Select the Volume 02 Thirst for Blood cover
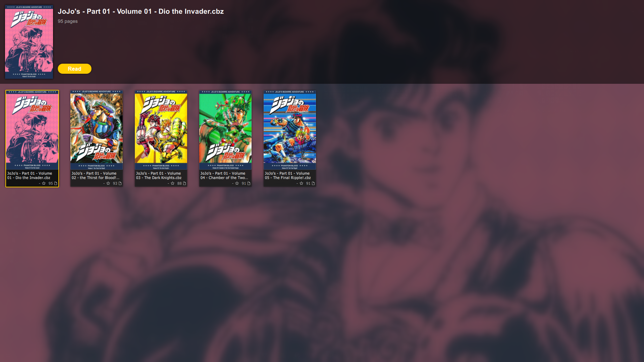Screen dimensions: 644x362 point(97,130)
